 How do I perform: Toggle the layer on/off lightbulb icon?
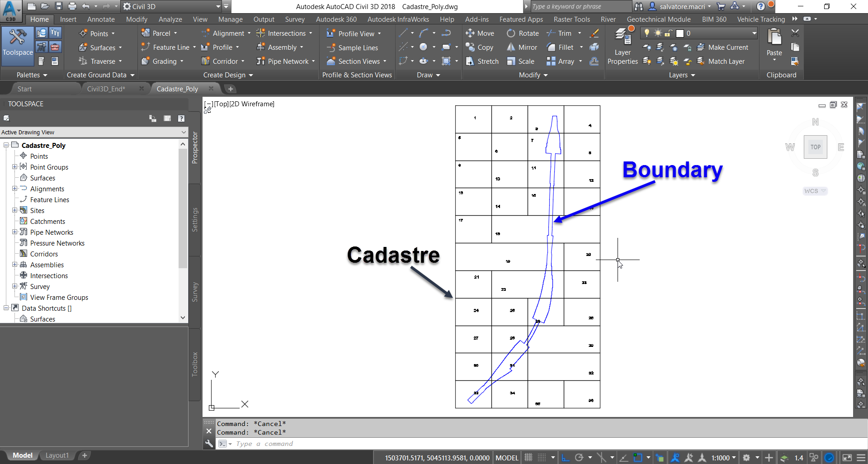[x=647, y=33]
